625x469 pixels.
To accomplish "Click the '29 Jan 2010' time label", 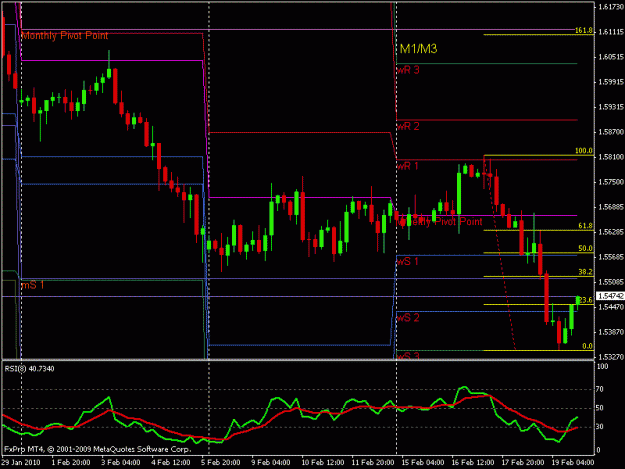I will tap(21, 462).
